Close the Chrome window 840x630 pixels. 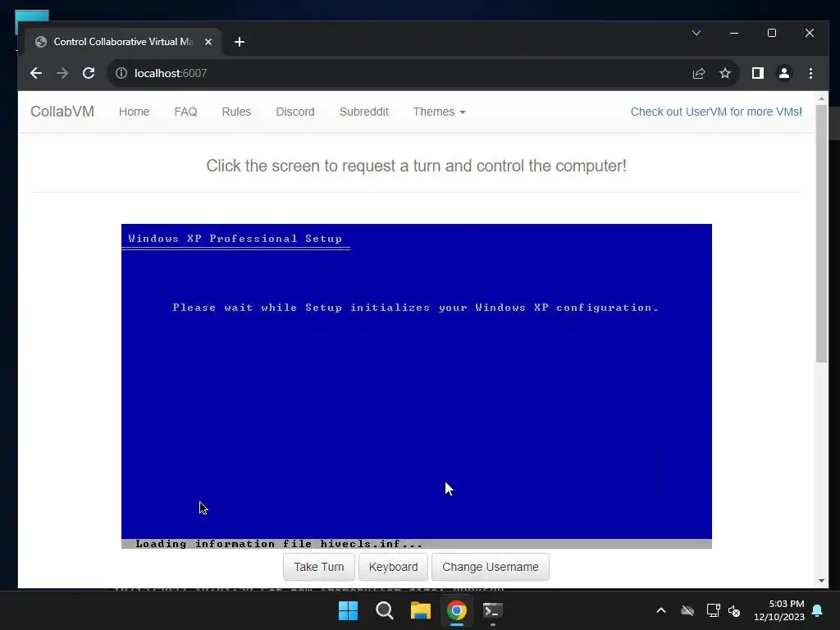click(x=810, y=33)
